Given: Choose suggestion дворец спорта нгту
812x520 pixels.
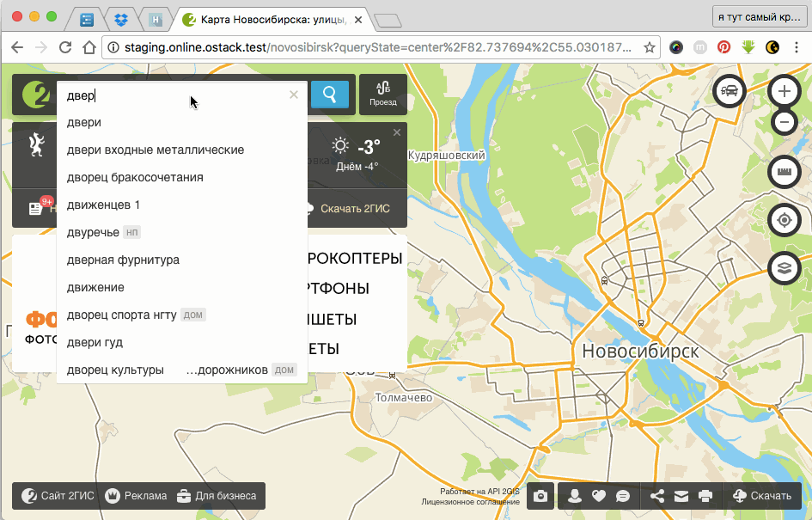Looking at the screenshot, I should [x=182, y=315].
